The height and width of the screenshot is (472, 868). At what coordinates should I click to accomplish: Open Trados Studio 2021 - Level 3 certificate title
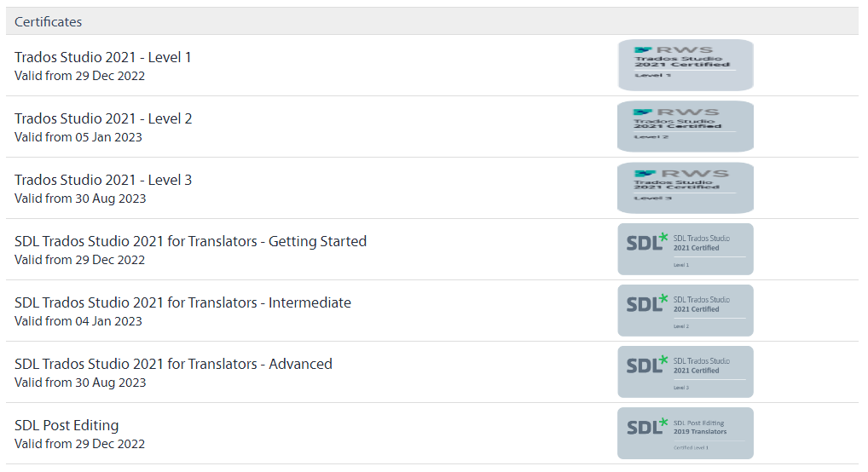103,180
